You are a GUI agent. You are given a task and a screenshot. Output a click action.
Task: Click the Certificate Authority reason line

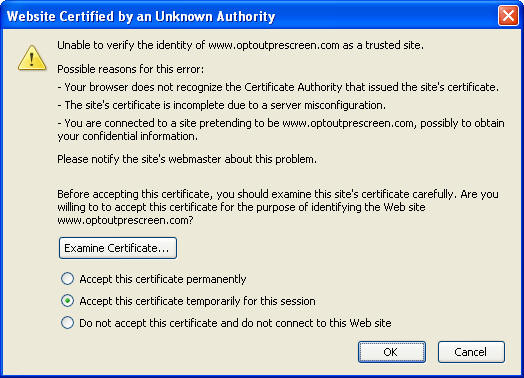[278, 87]
